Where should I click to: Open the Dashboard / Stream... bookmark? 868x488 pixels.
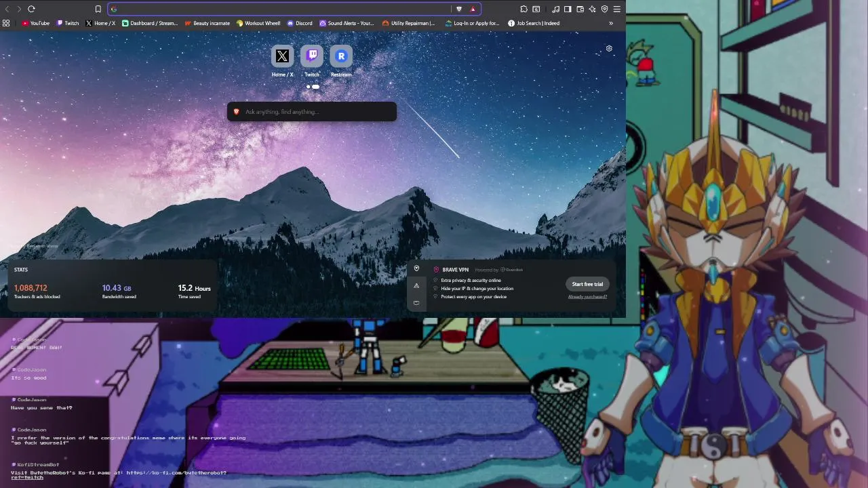150,23
